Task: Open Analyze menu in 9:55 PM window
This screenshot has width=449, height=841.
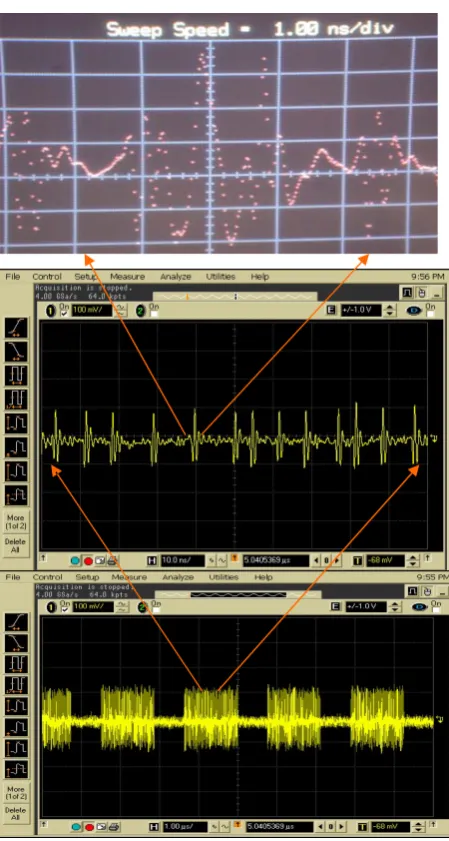Action: pos(178,578)
